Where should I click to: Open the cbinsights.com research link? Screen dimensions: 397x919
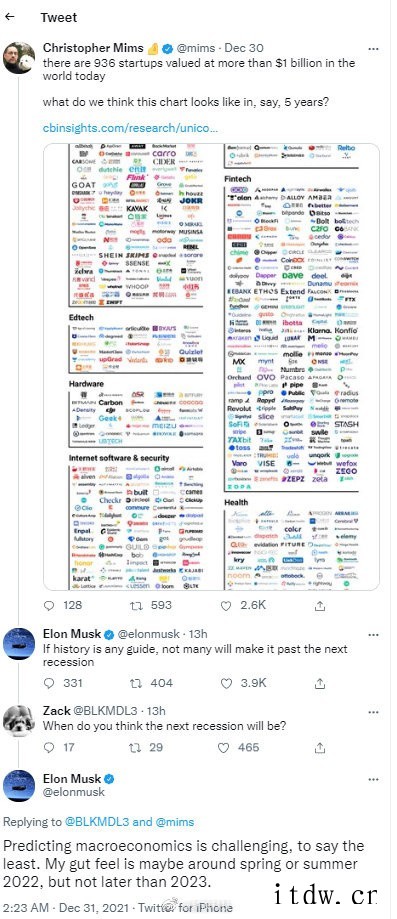pos(130,127)
